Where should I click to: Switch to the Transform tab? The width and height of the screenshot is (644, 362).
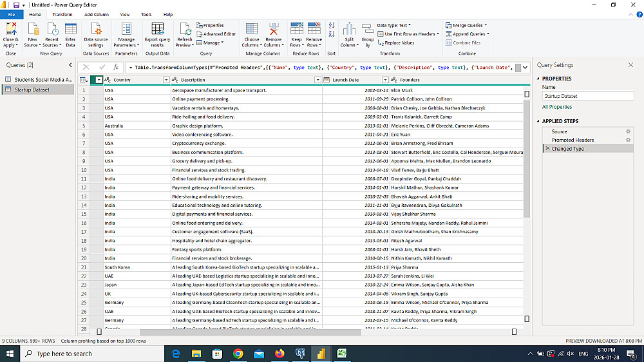(x=62, y=14)
